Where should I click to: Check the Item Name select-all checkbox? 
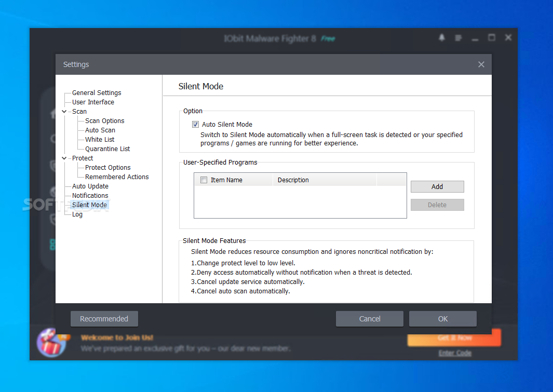pos(204,180)
